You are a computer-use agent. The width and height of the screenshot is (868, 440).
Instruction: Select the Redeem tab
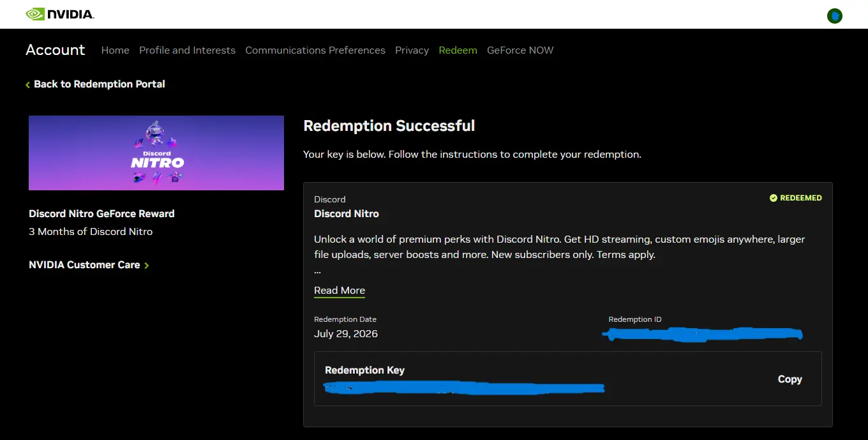coord(458,50)
